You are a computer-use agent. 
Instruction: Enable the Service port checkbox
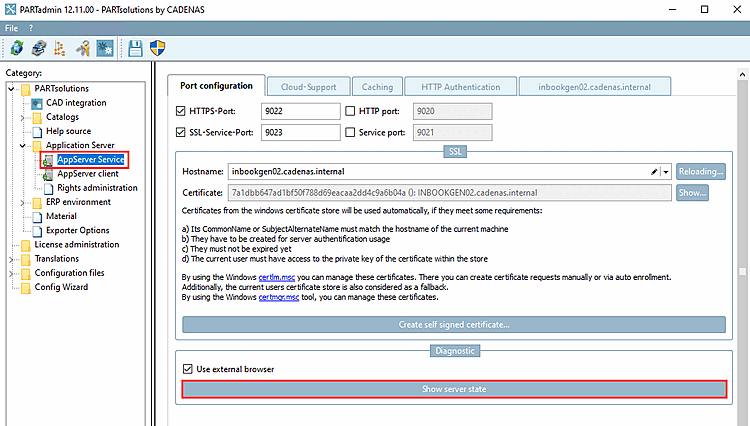[350, 132]
